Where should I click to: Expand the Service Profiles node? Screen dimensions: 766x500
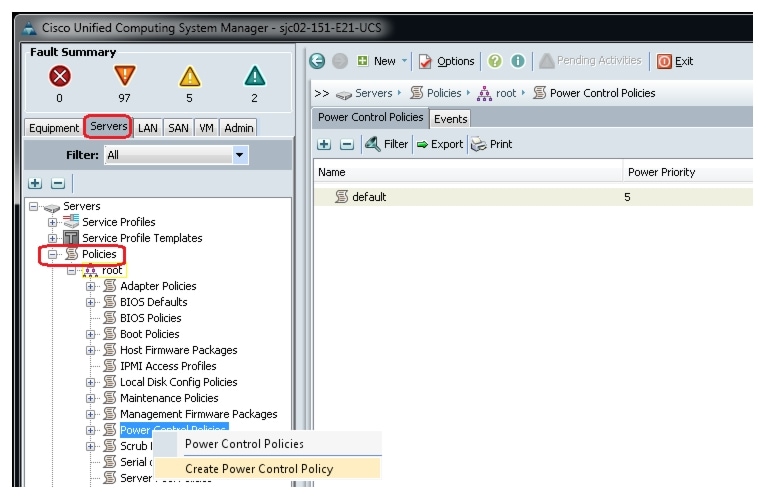[x=52, y=222]
